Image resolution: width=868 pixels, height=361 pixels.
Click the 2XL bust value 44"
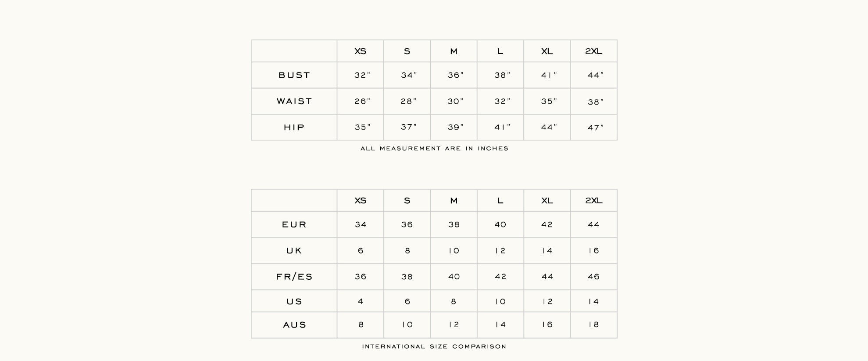tap(595, 76)
